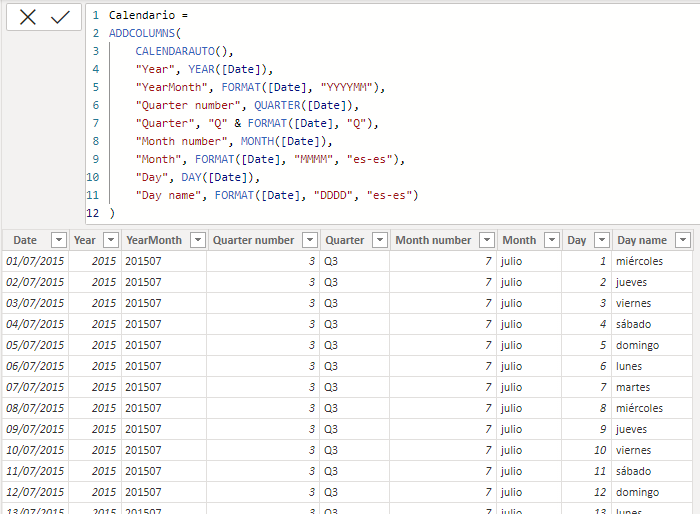Open the Quarter column filter dropdown

(x=378, y=240)
